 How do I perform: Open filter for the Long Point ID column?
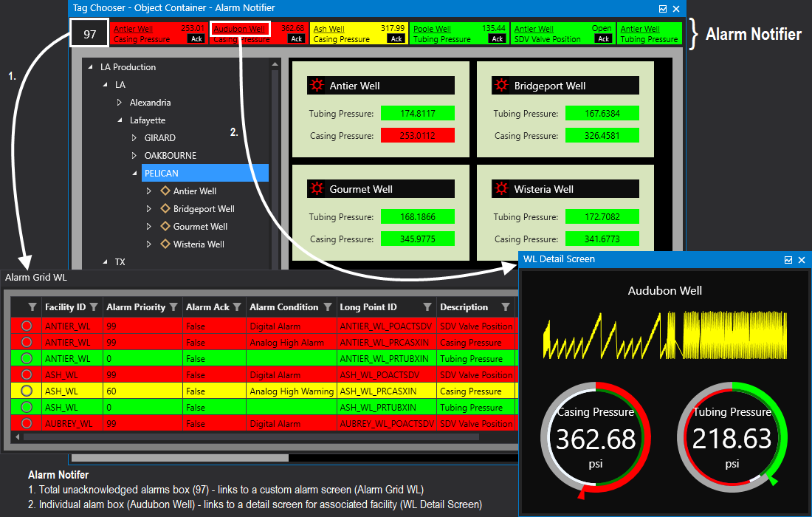coord(427,307)
